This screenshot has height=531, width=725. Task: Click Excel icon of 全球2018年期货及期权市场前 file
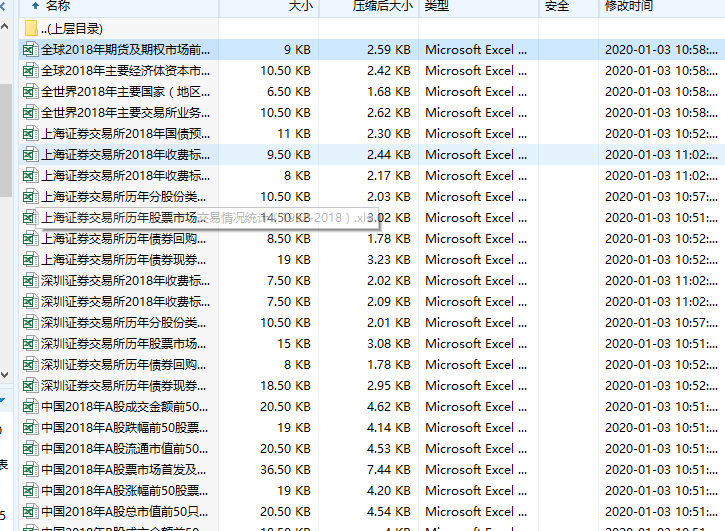(31, 49)
